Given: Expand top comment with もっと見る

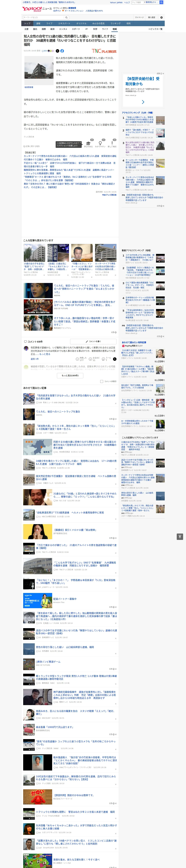Looking at the screenshot, I should coord(45,354).
